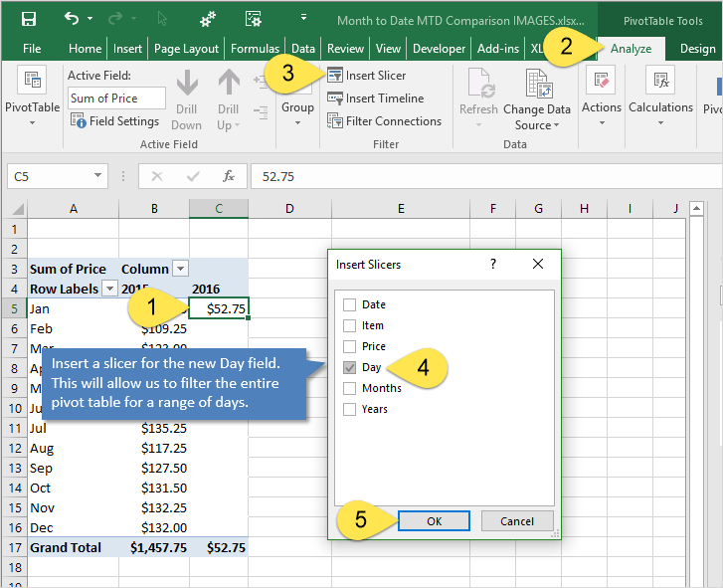Click the Active Field text box
Screen dimensions: 723x588
click(116, 98)
